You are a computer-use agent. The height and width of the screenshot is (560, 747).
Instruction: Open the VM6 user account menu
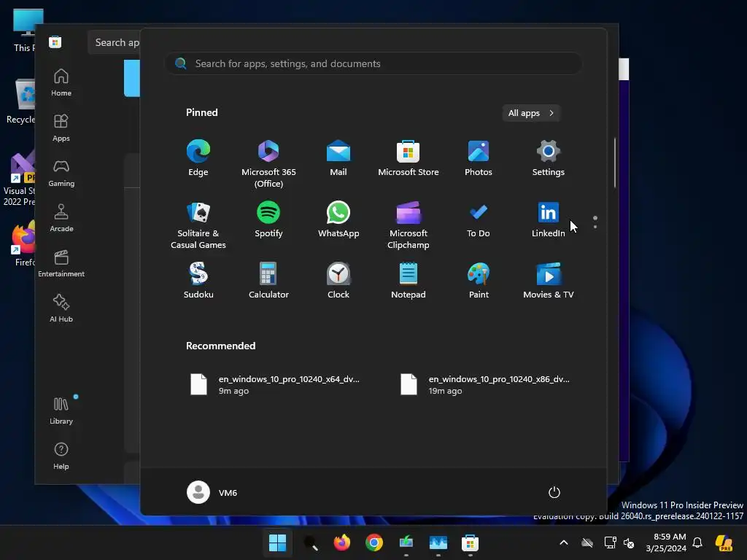tap(212, 492)
